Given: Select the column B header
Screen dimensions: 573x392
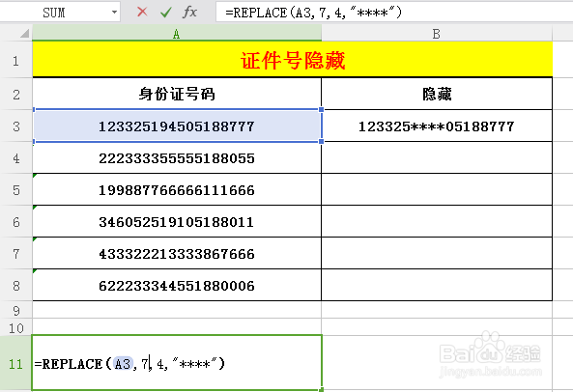Looking at the screenshot, I should (437, 34).
